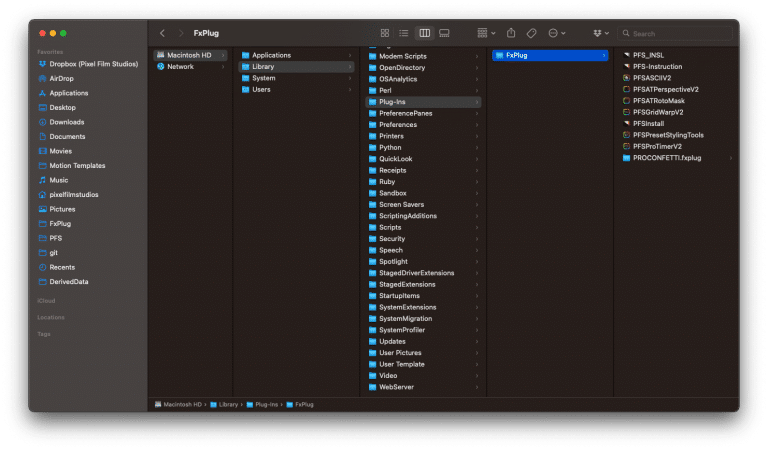Click Macintosh HD in path bar

[x=178, y=404]
